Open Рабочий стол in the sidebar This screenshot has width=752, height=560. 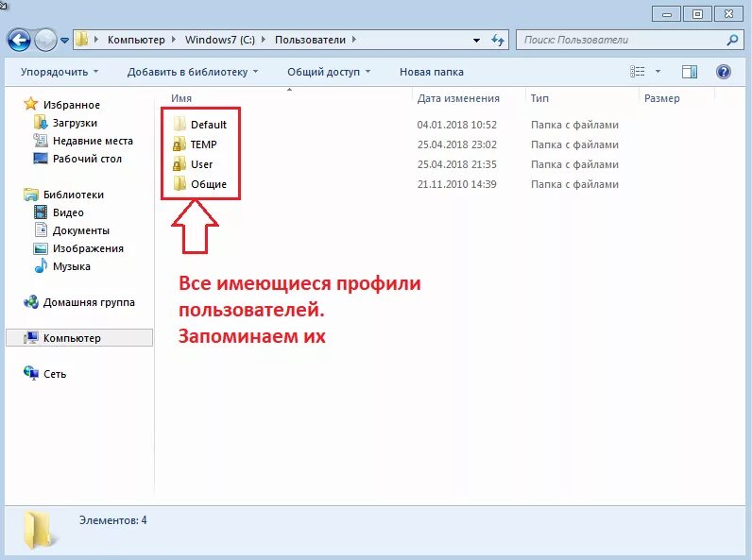coord(87,159)
